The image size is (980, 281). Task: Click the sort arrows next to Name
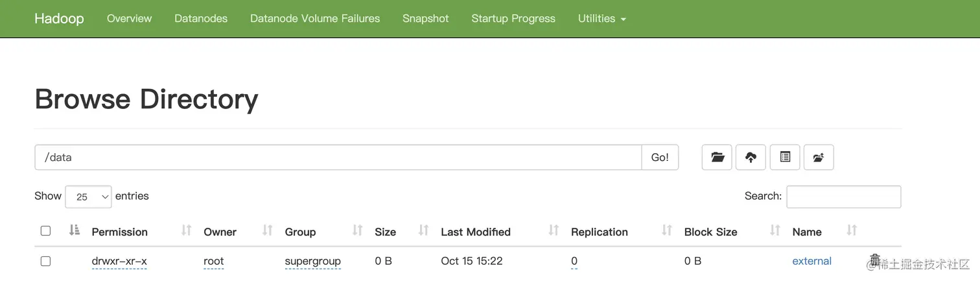[852, 230]
